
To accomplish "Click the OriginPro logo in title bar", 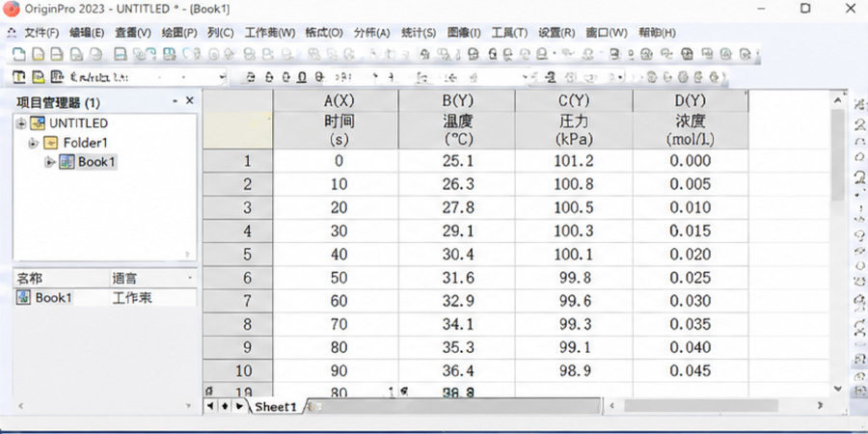I will 11,9.
